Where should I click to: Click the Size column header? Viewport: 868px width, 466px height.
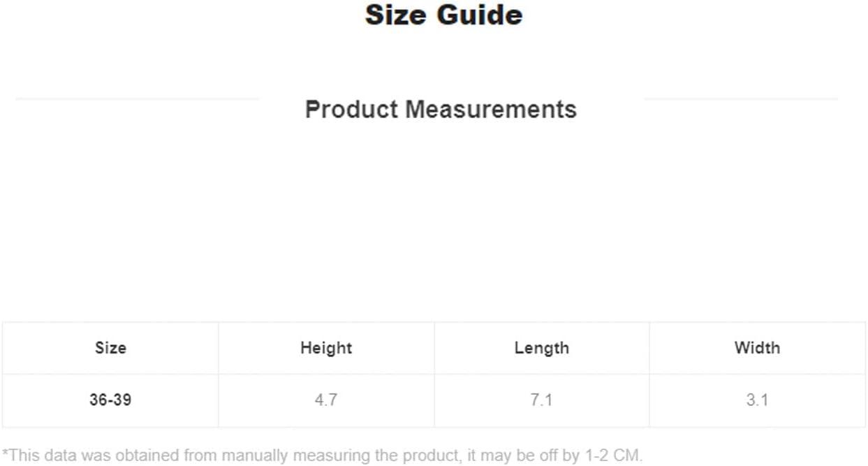click(x=110, y=348)
